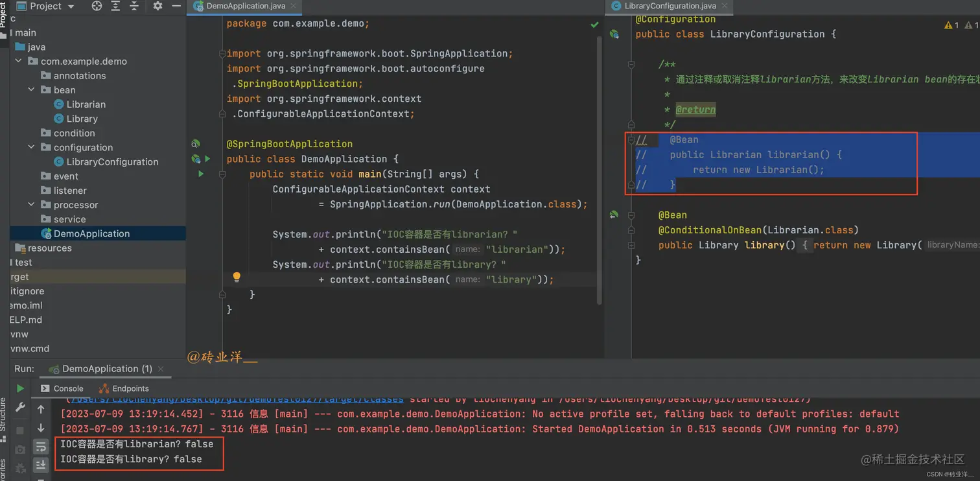Select resources folder in tree
Viewport: 980px width, 481px height.
49,248
